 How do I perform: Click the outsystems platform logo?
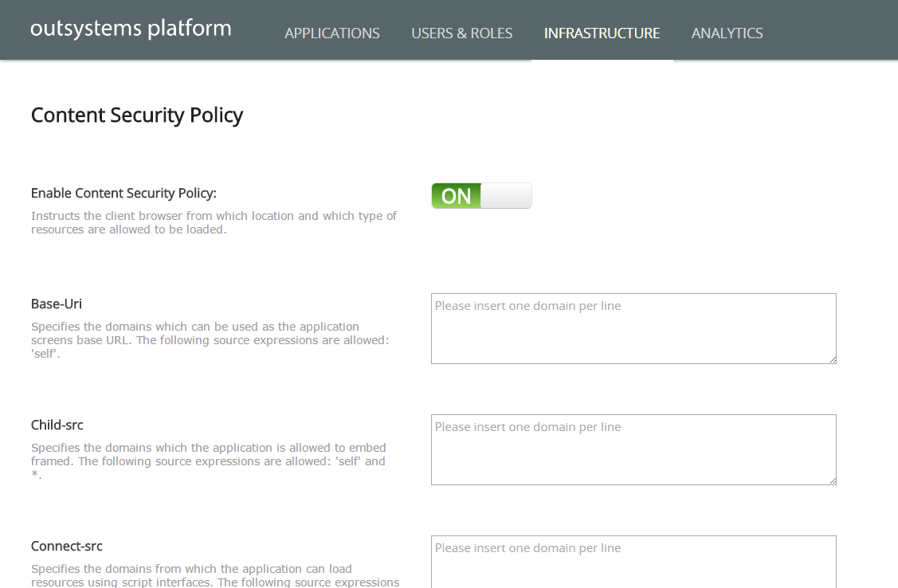coord(131,29)
